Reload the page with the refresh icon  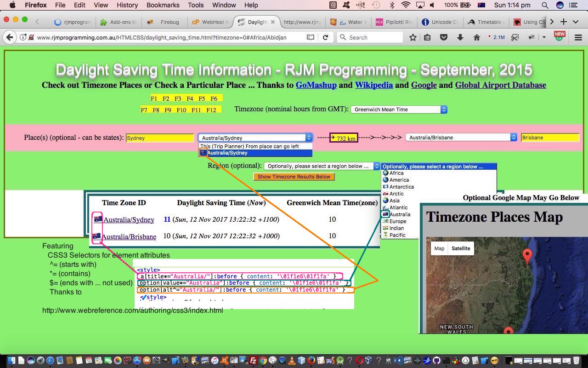(x=325, y=37)
